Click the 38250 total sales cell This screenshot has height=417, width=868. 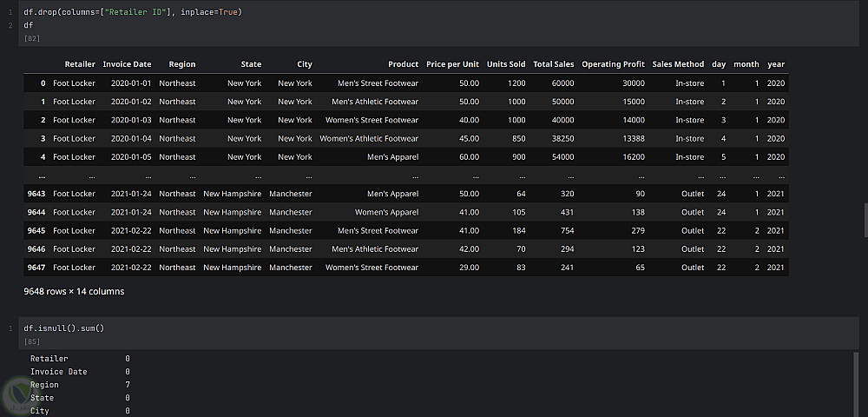point(563,138)
